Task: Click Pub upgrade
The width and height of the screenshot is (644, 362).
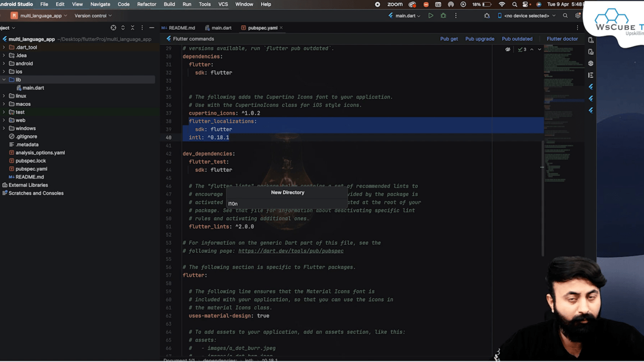Action: 480,39
